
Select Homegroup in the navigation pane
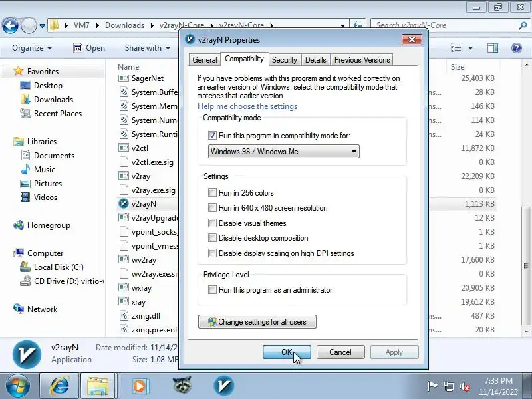tap(49, 225)
